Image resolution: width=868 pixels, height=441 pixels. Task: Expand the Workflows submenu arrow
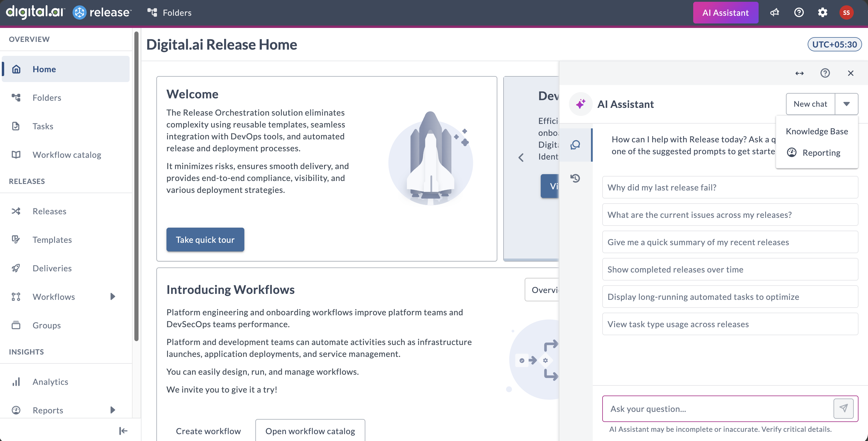(113, 297)
